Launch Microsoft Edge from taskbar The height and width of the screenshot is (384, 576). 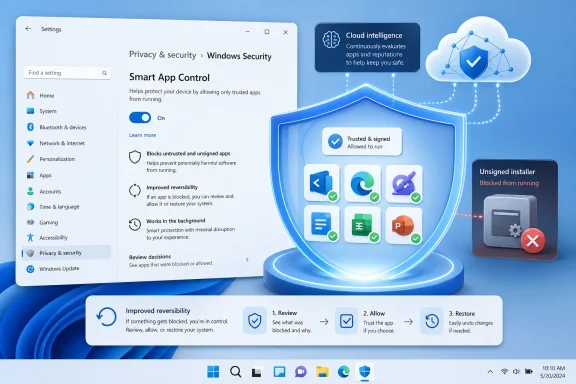click(x=344, y=372)
